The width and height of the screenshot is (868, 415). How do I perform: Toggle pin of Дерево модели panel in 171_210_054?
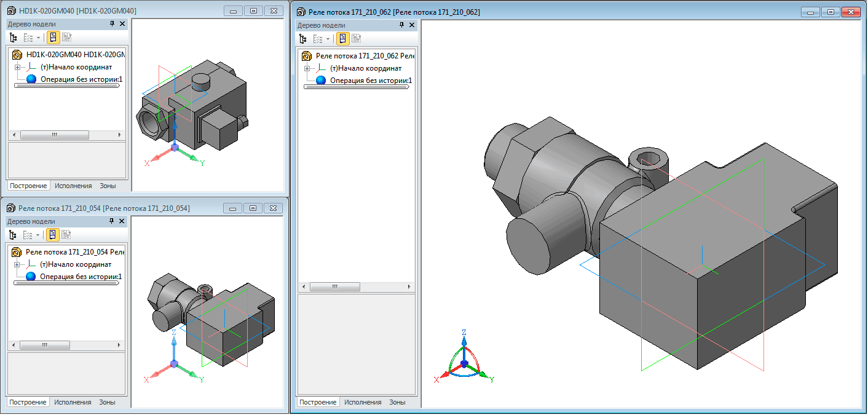[112, 221]
